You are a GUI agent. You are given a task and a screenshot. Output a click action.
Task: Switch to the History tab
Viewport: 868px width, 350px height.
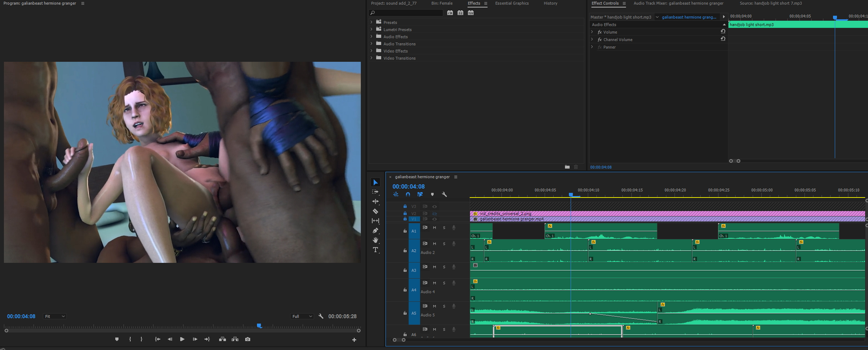pos(550,3)
